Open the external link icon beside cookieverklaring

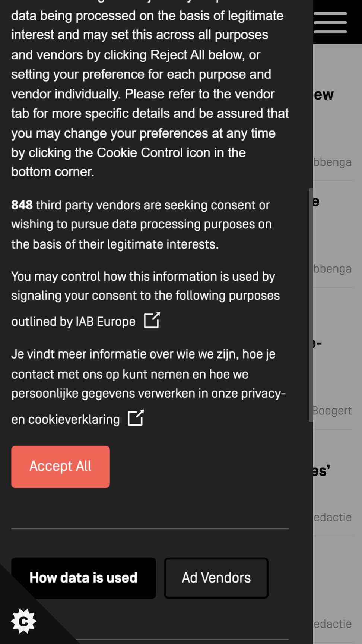[x=136, y=418]
